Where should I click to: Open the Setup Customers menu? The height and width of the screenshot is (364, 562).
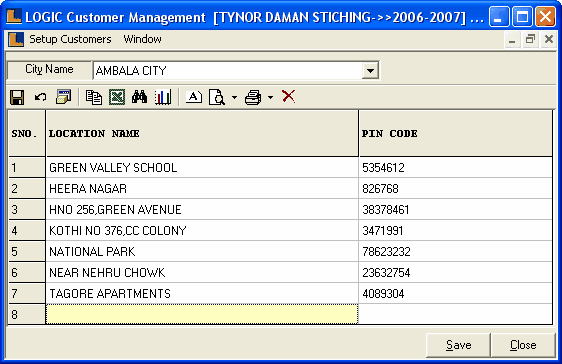click(x=70, y=39)
